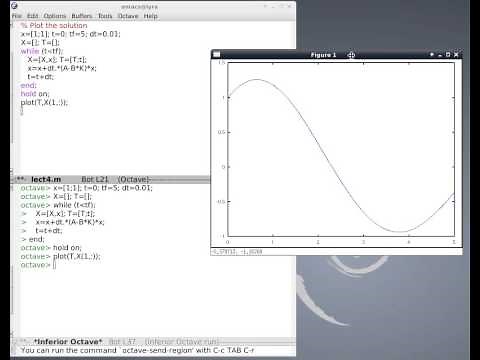Click the 'hold on;' line in the lect4.m editor
The image size is (480, 360).
(x=35, y=94)
